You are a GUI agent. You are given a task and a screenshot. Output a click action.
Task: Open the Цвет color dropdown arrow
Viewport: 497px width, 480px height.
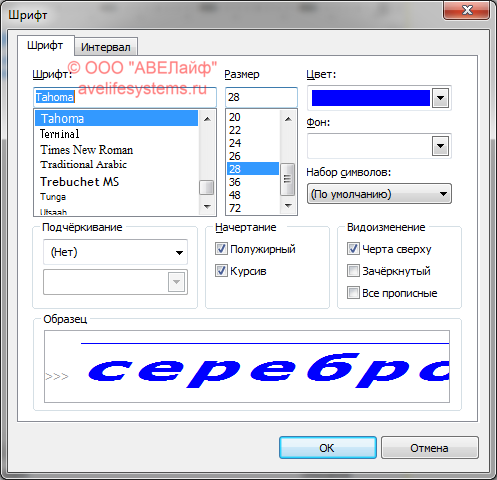pos(440,98)
